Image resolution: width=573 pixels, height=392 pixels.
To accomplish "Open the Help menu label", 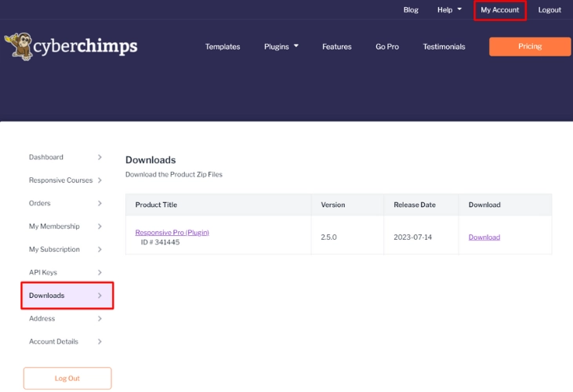I will 444,10.
